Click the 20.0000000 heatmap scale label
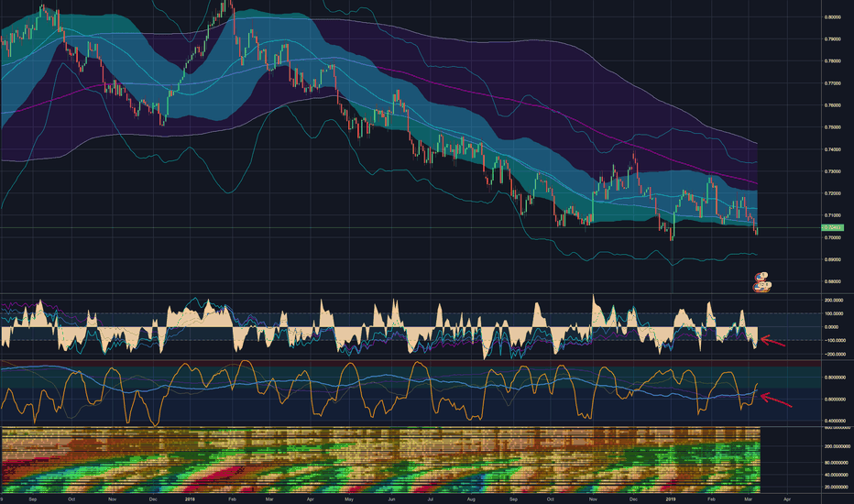This screenshot has width=854, height=504. pyautogui.click(x=836, y=488)
